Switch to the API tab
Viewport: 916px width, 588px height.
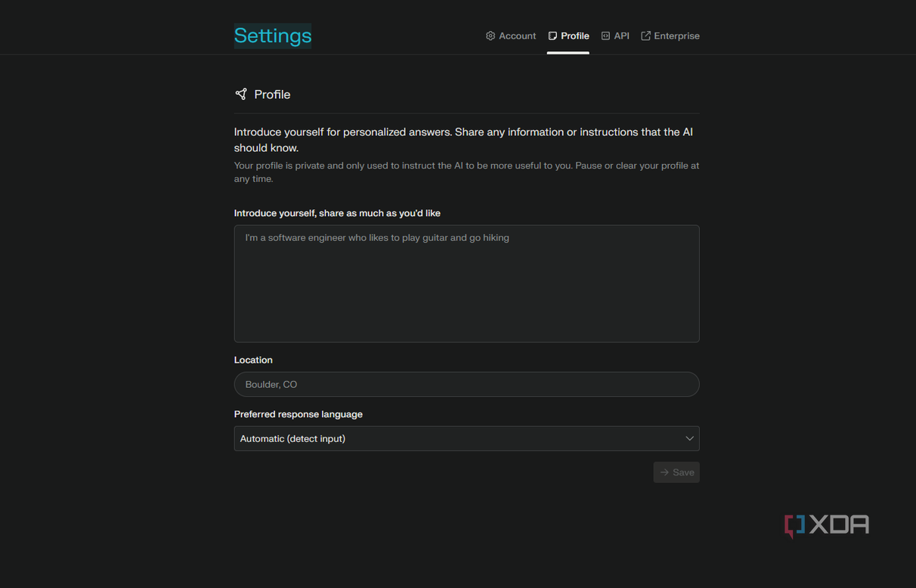(615, 36)
